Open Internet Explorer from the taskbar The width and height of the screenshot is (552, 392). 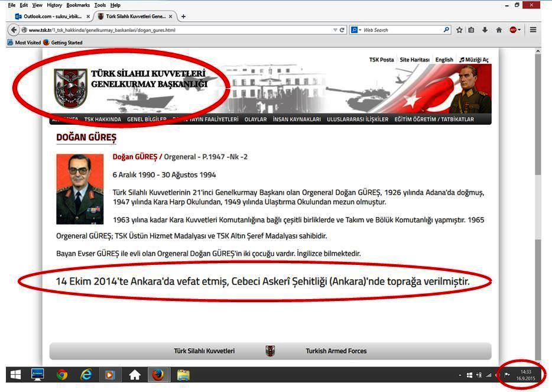[x=86, y=374]
